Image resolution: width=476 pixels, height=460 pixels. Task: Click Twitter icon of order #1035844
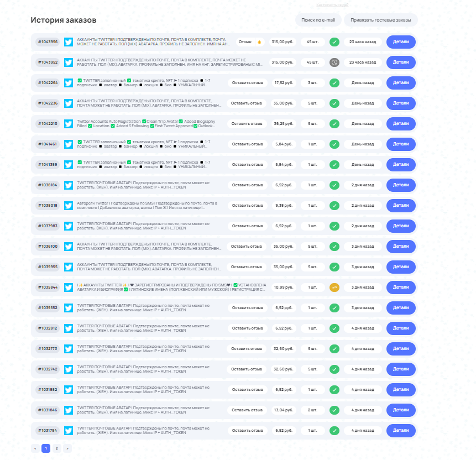[69, 287]
